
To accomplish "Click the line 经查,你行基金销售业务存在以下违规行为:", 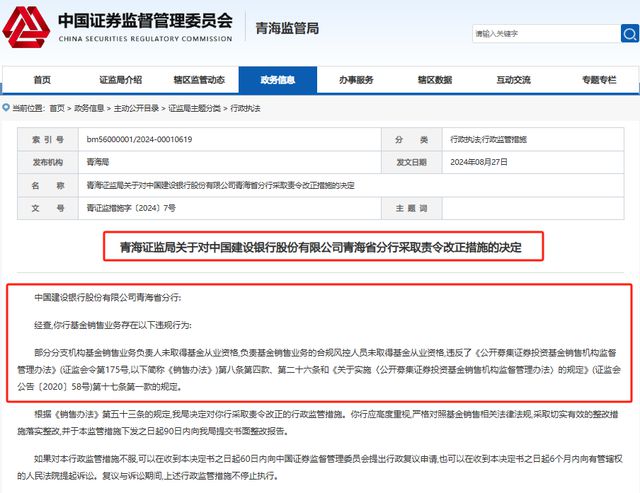I will point(113,325).
